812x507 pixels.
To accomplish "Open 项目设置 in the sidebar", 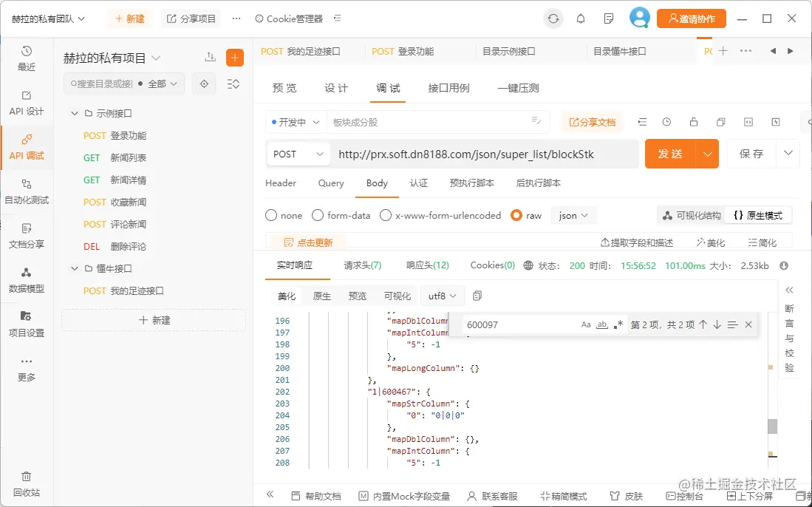I will [x=27, y=324].
